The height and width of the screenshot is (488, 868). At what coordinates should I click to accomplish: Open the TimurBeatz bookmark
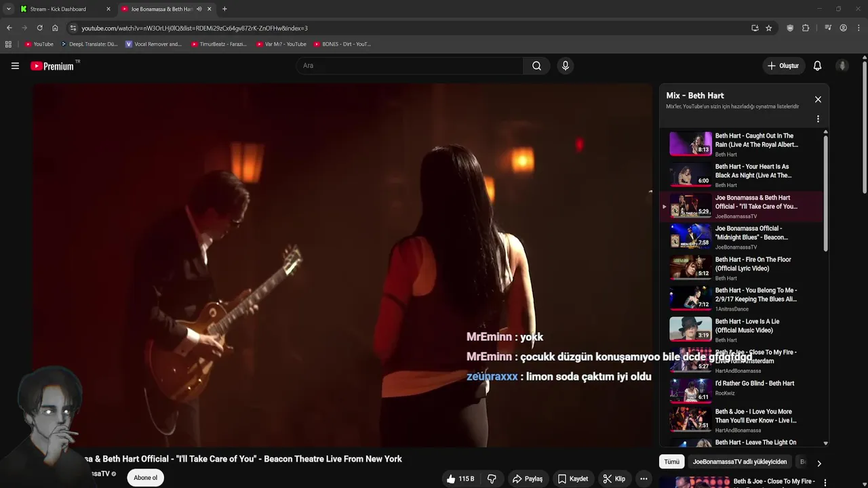tap(219, 44)
